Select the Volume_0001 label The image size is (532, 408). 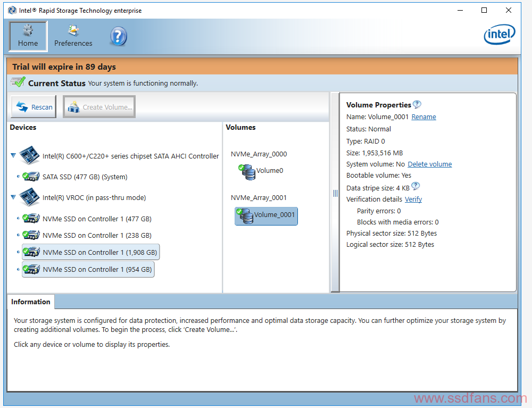point(275,215)
